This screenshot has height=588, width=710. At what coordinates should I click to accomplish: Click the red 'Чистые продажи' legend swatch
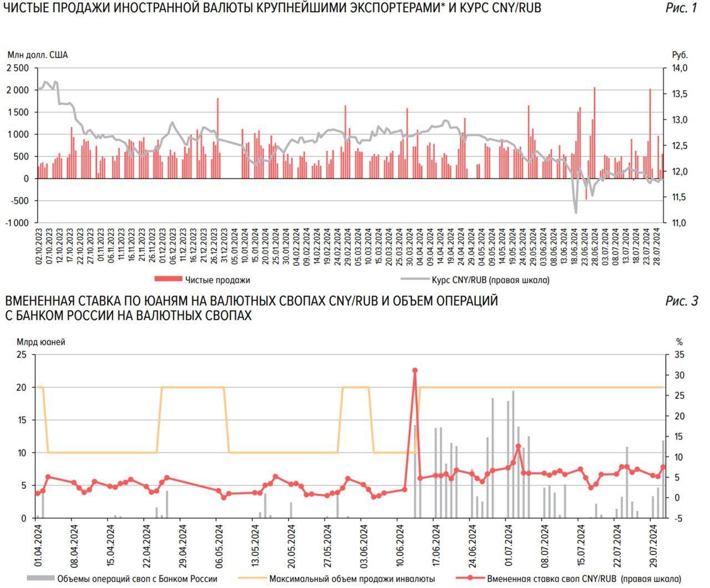168,280
